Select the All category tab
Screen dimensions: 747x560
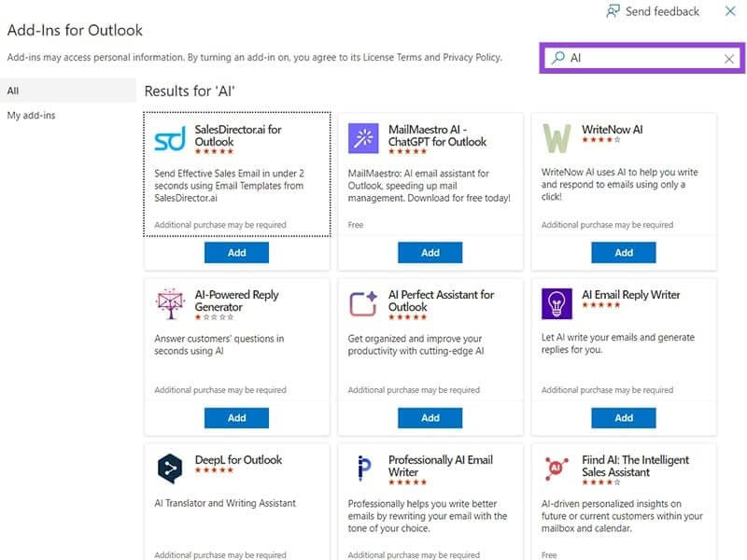pyautogui.click(x=13, y=89)
